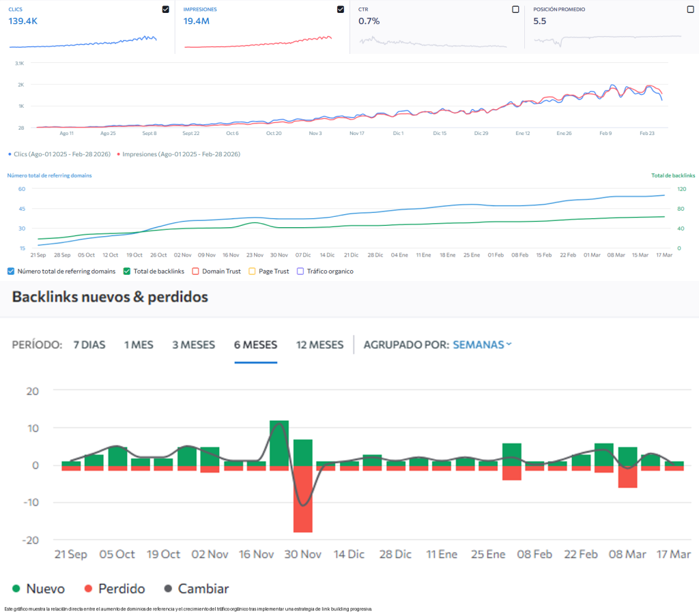This screenshot has height=616, width=699.
Task: Click the green Nuevo legend dot
Action: coord(16,589)
